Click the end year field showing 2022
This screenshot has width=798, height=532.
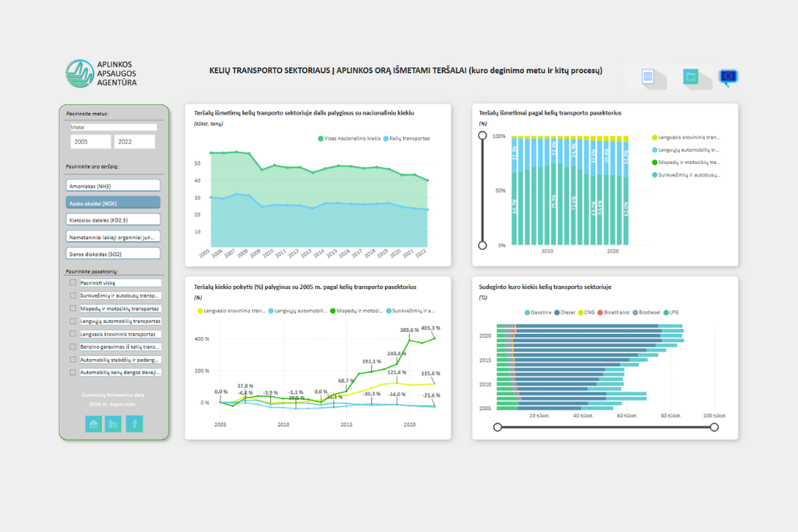[134, 142]
